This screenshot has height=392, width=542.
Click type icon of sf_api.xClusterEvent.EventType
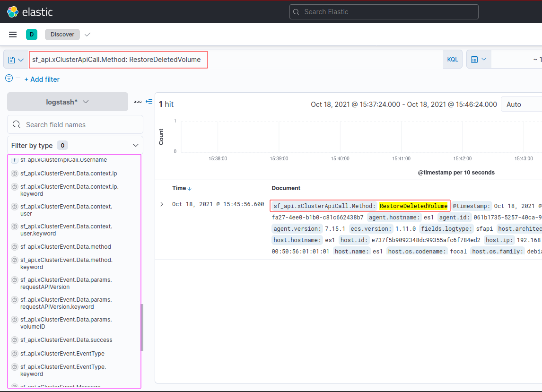[x=15, y=354]
